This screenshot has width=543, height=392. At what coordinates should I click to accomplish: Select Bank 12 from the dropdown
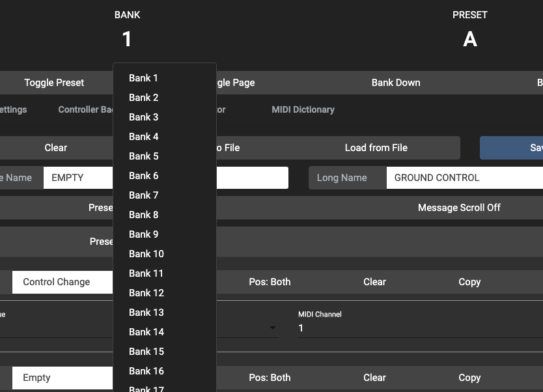click(146, 293)
